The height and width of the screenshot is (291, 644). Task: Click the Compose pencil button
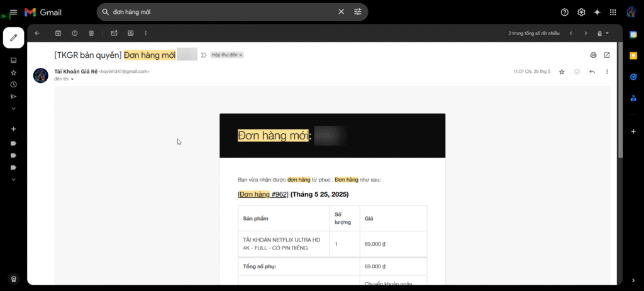click(14, 38)
